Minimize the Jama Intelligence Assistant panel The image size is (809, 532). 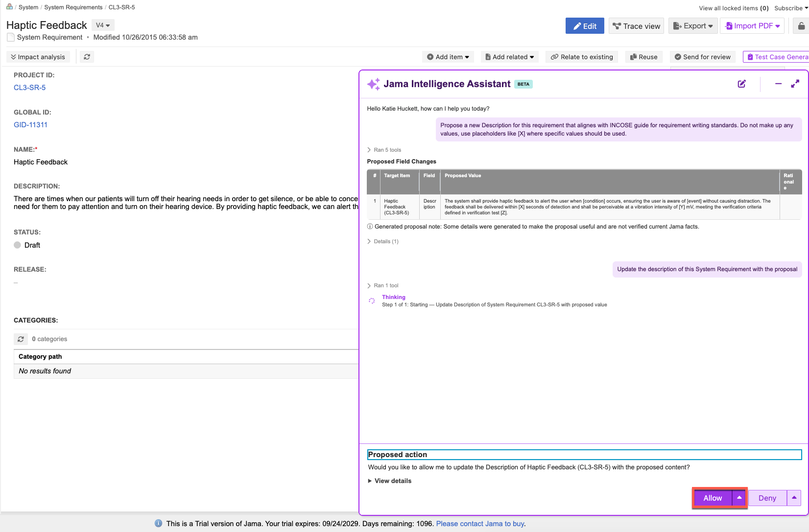tap(778, 84)
